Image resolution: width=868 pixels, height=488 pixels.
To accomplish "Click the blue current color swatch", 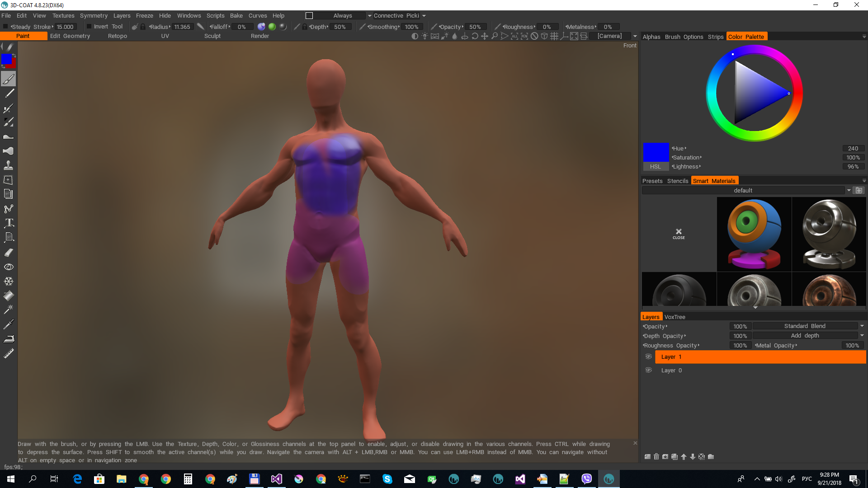I will 656,152.
